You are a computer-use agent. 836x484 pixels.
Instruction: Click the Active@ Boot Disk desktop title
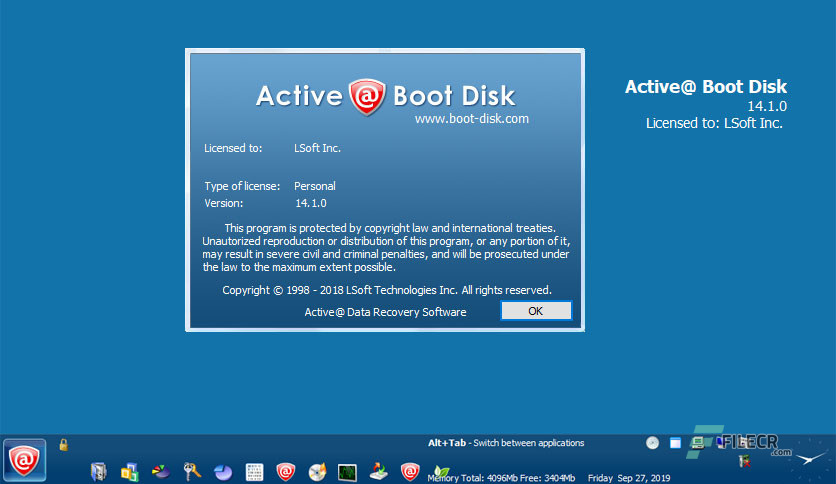pos(706,86)
